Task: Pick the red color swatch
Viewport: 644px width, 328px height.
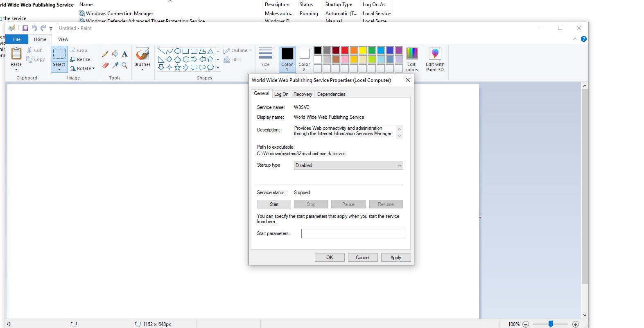Action: tap(345, 50)
